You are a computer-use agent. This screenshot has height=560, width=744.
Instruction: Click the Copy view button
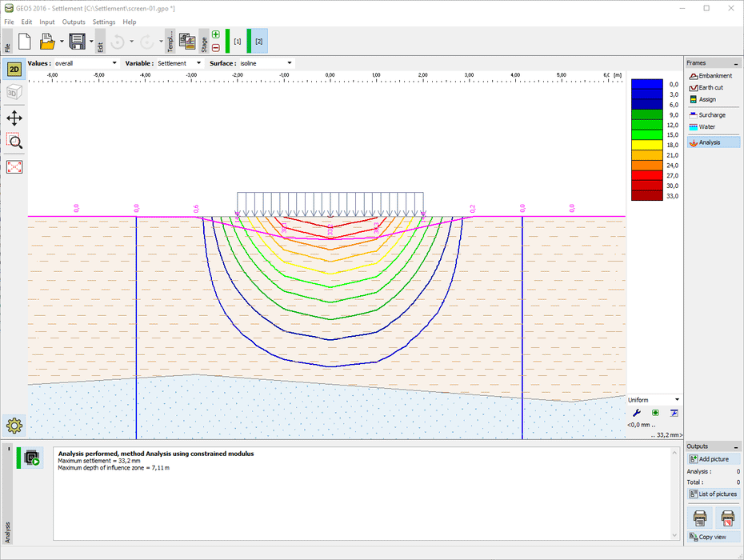pos(713,537)
